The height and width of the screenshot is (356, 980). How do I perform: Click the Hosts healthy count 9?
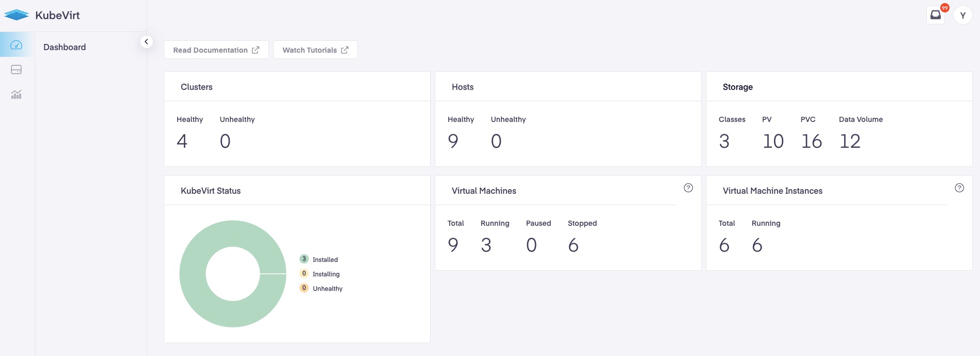coord(453,141)
